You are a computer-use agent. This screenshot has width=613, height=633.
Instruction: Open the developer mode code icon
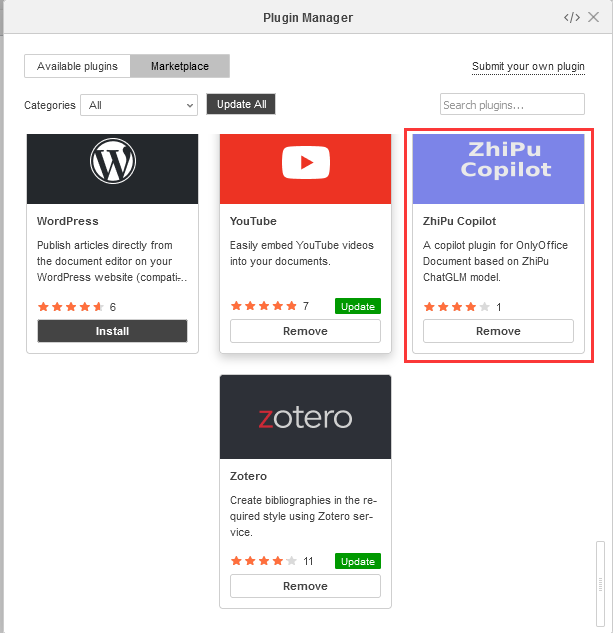click(x=572, y=17)
